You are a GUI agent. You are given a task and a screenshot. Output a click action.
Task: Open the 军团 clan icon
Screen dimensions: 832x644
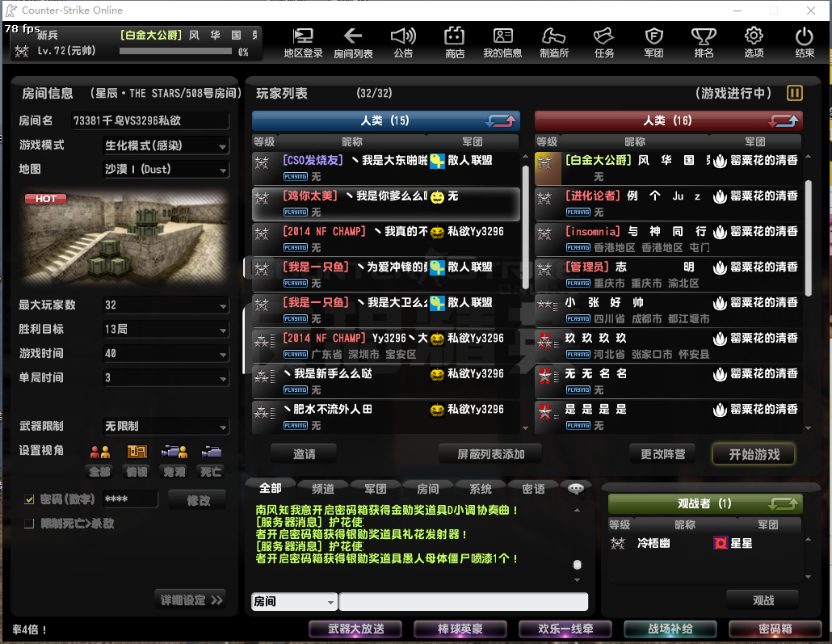point(653,43)
